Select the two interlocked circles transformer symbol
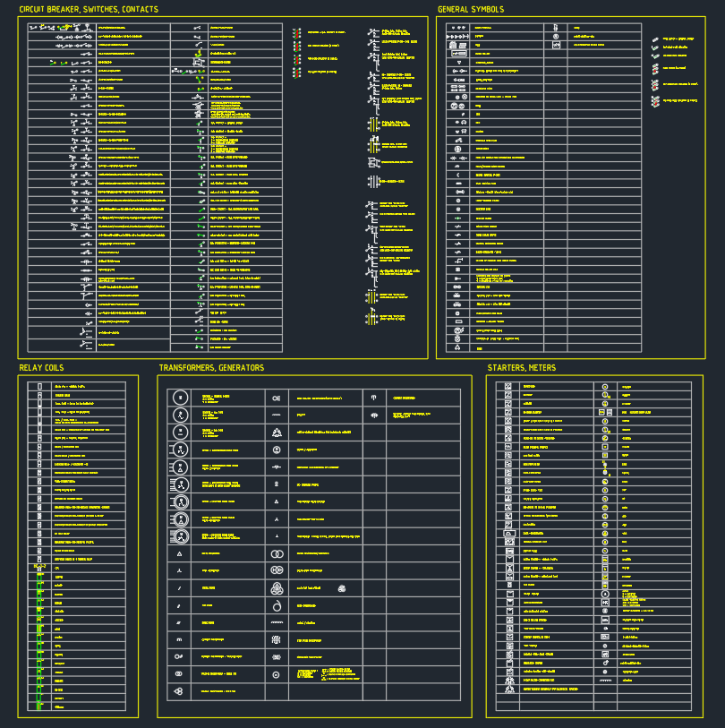The image size is (725, 728). [277, 554]
